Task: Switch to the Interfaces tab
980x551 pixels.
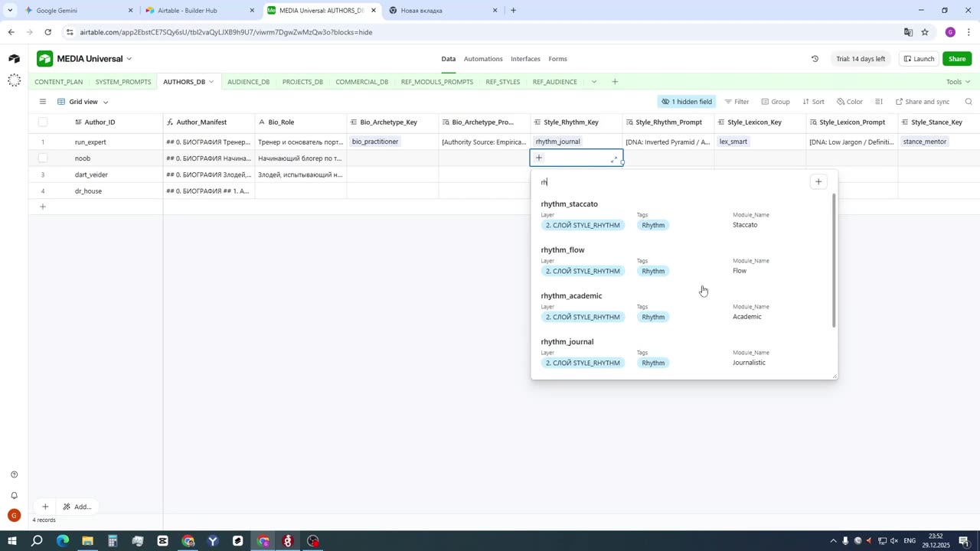Action: [x=525, y=59]
